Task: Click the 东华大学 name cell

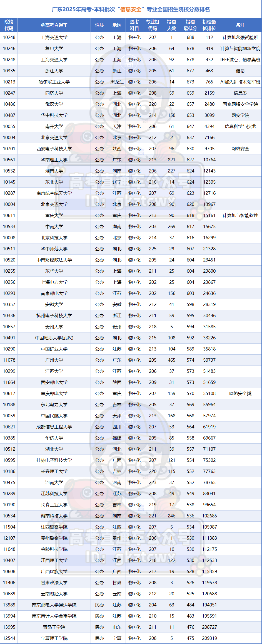Action: (54, 271)
